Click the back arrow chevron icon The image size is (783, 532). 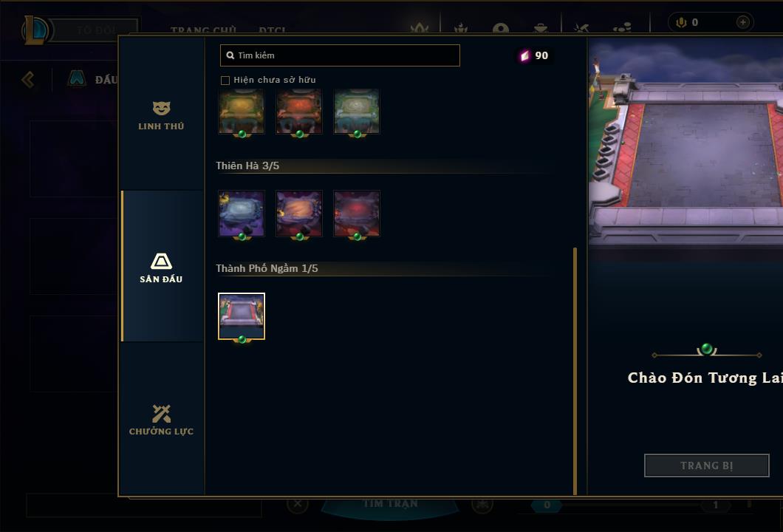tap(28, 79)
